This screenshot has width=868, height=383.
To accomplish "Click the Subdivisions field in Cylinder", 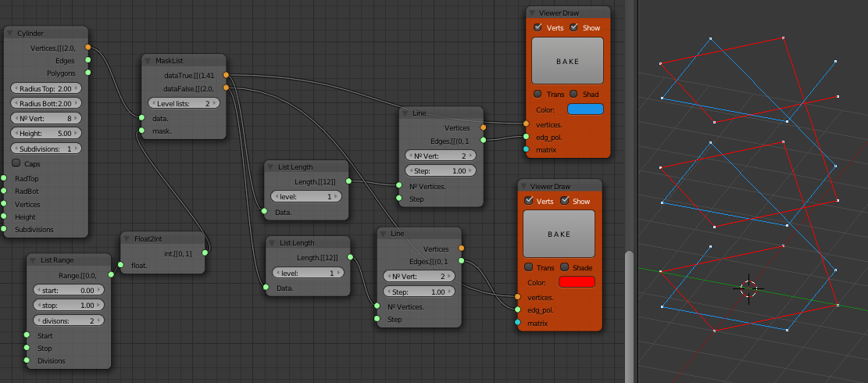I will coord(46,149).
